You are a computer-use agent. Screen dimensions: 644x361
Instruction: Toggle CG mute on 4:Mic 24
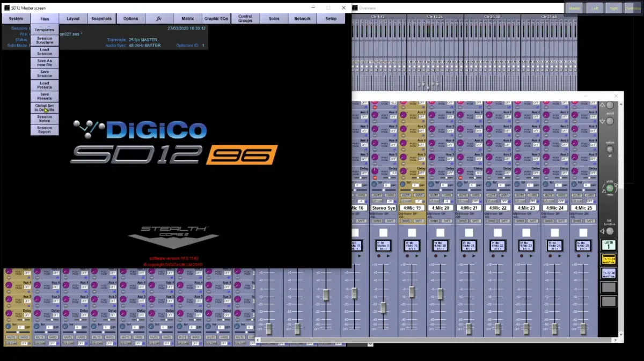click(548, 201)
